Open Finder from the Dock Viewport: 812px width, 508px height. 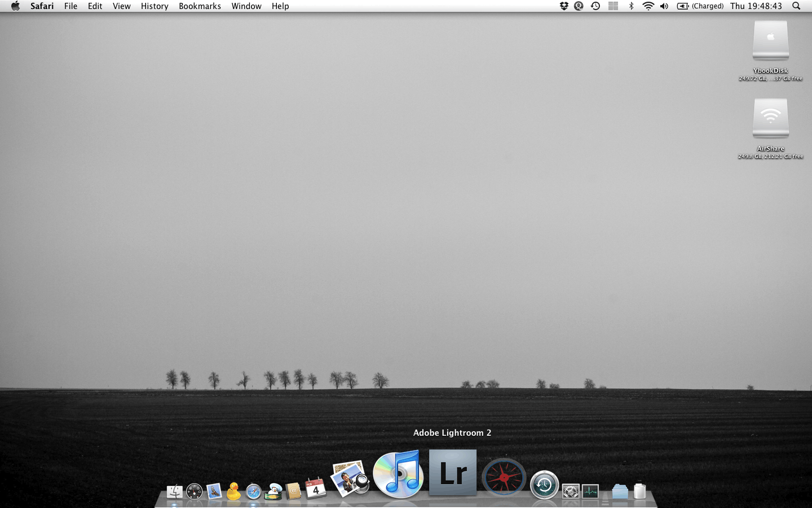coord(175,492)
